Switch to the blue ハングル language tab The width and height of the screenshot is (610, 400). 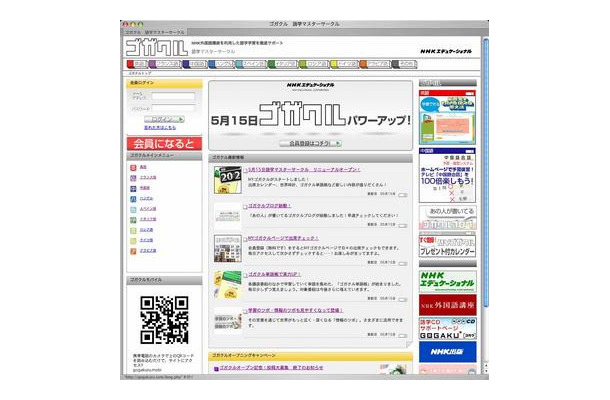pyautogui.click(x=221, y=64)
